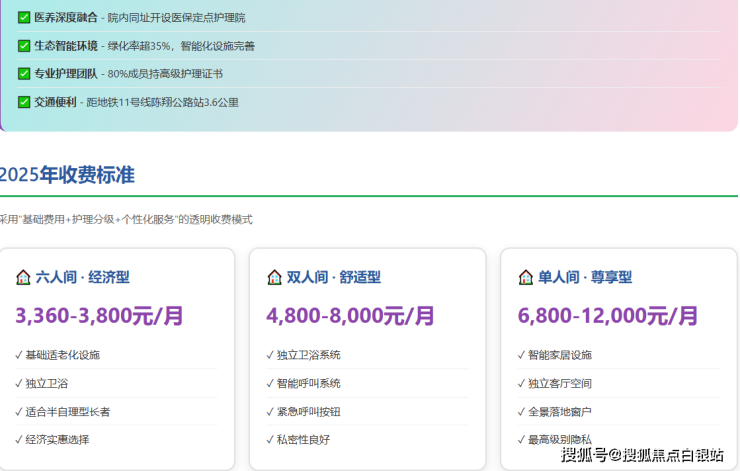This screenshot has height=471, width=740.
Task: Click the checkmark next to 紧急呼叫按钮
Action: (x=270, y=411)
